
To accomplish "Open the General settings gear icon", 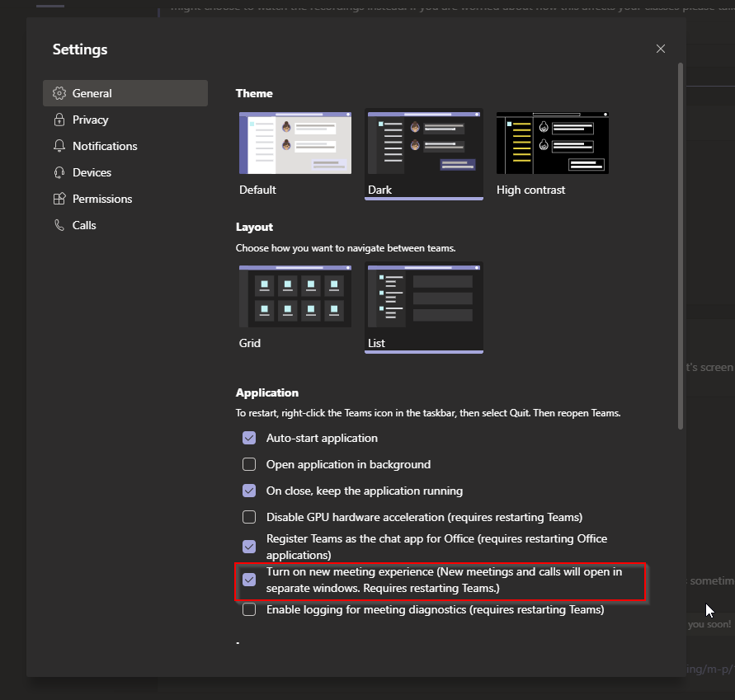I will click(x=59, y=92).
